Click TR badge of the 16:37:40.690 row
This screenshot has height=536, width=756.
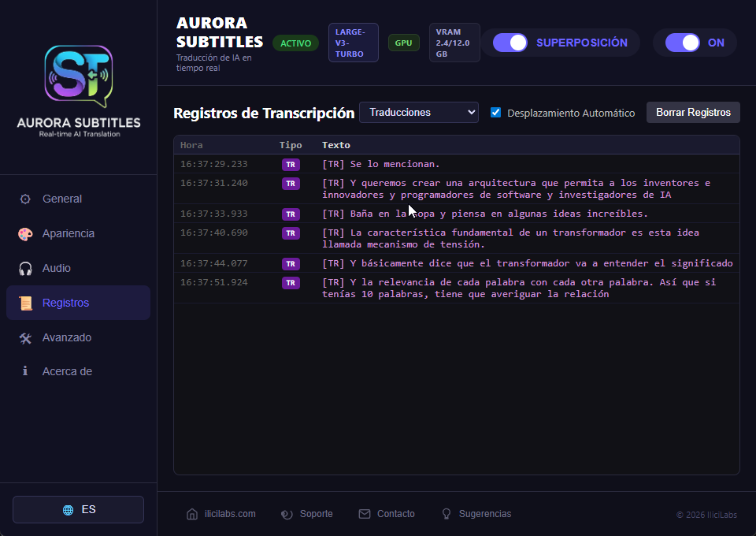coord(291,233)
